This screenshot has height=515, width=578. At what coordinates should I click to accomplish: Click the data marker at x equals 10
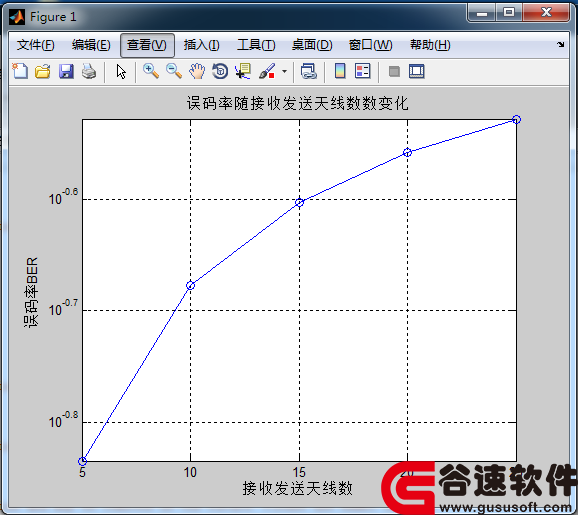191,286
